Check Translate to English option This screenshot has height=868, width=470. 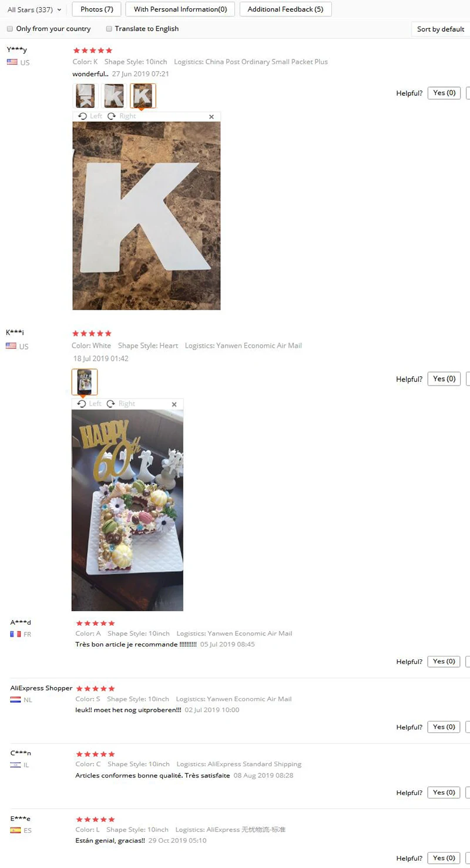pyautogui.click(x=109, y=29)
